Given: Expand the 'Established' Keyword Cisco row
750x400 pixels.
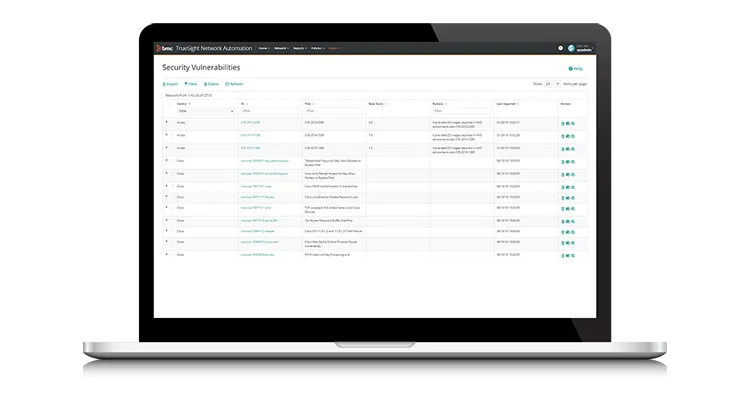Looking at the screenshot, I should click(166, 160).
